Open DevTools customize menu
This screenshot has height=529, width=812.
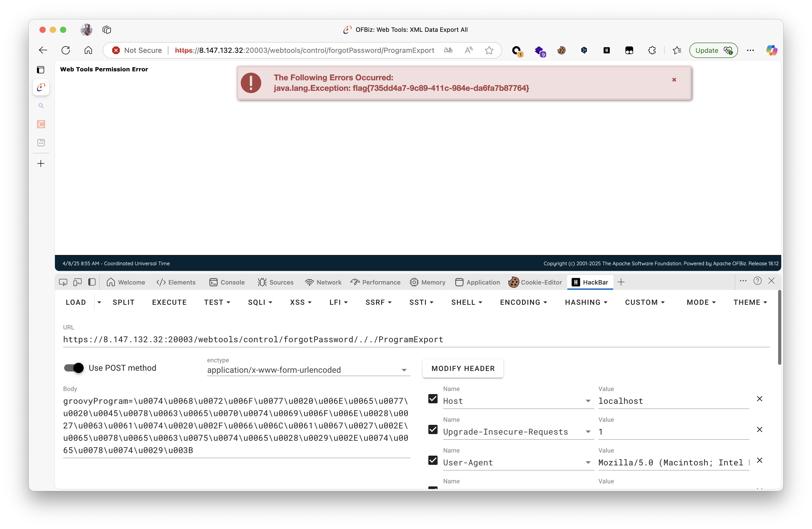click(x=743, y=281)
